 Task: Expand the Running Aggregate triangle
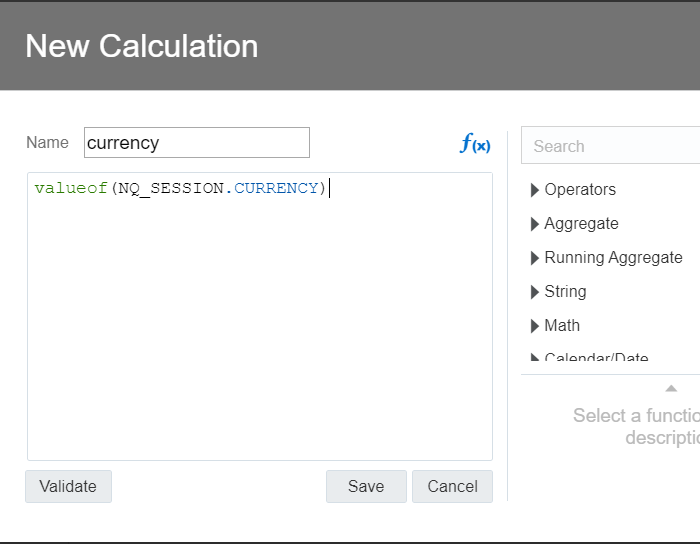click(x=535, y=258)
